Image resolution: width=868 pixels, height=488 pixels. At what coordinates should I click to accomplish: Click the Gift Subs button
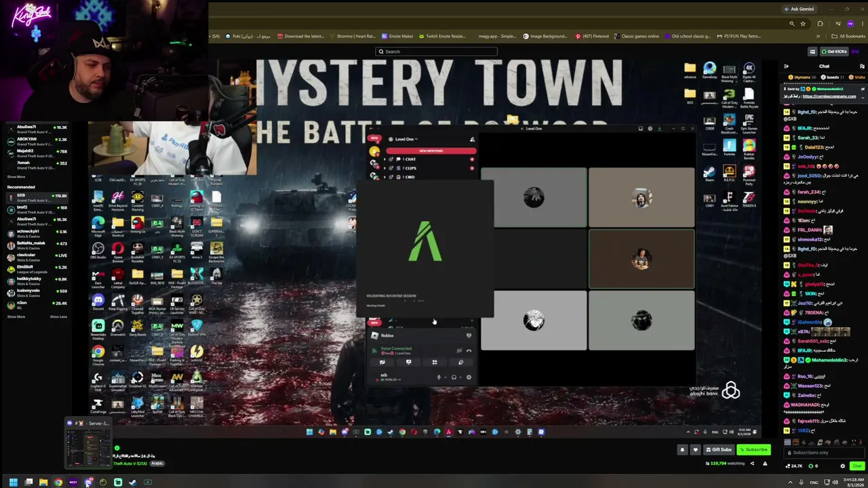(719, 449)
